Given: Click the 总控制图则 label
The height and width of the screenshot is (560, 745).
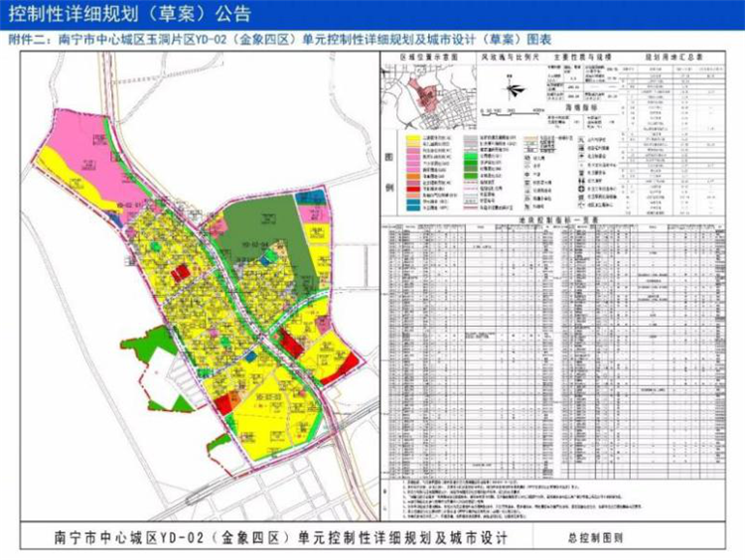Looking at the screenshot, I should (596, 538).
